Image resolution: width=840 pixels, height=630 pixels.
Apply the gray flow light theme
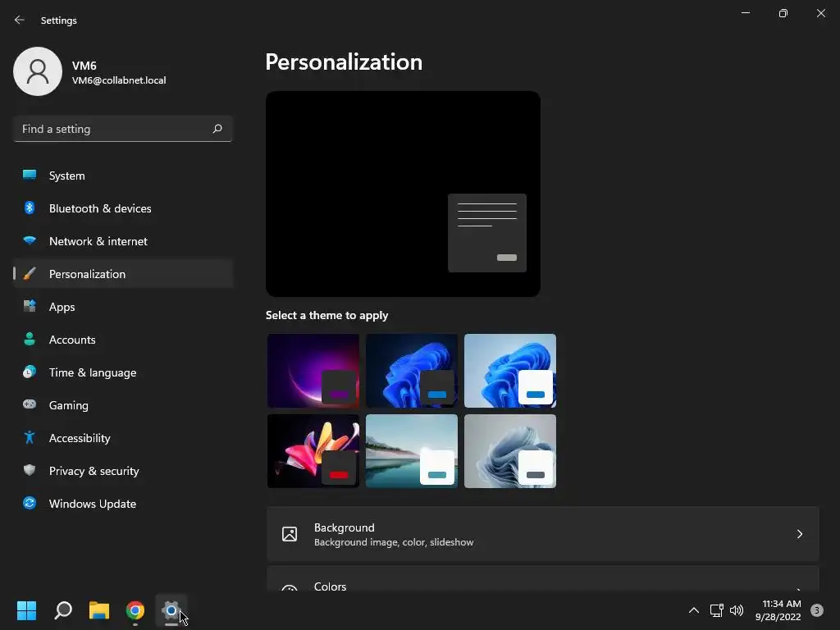510,451
